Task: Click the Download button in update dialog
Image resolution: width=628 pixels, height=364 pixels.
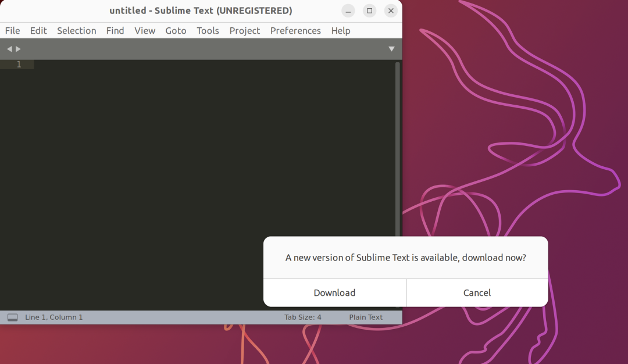Action: [334, 292]
